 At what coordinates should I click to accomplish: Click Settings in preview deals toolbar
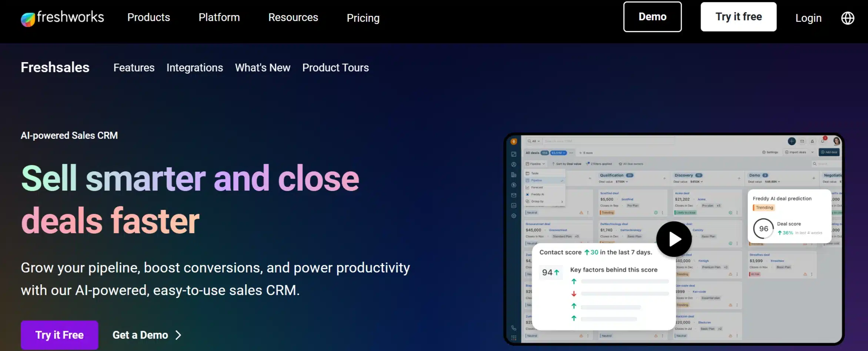[770, 152]
